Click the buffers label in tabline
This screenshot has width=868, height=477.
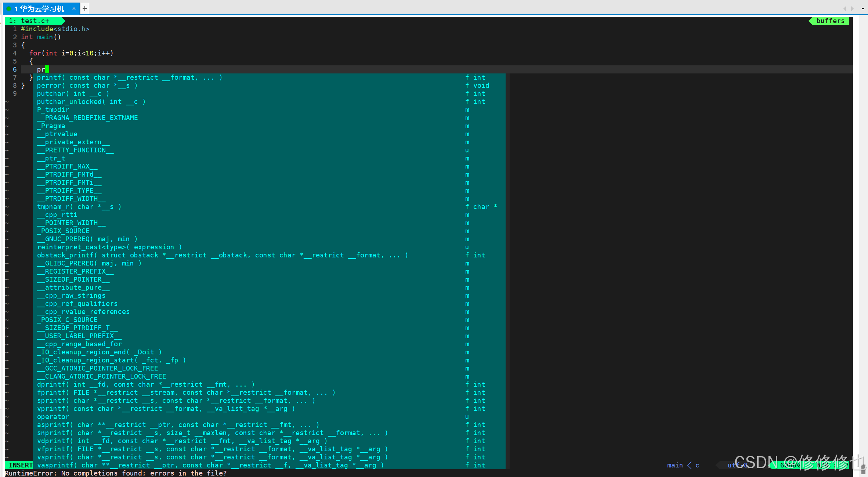[x=830, y=21]
